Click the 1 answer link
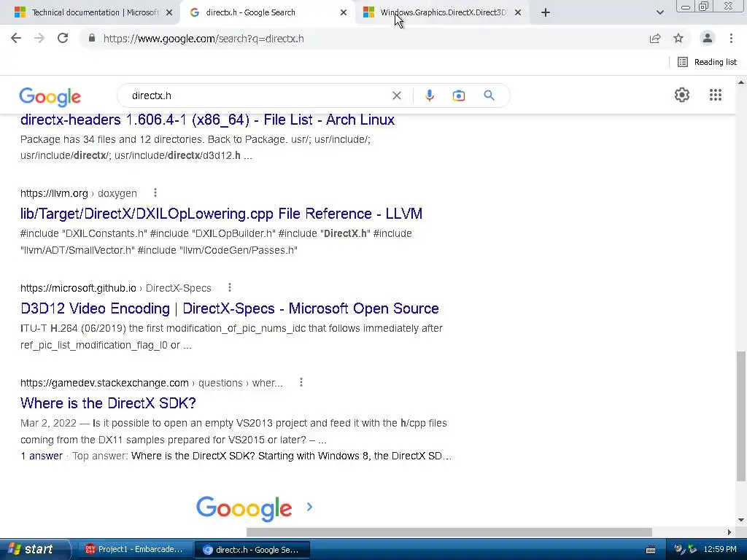This screenshot has width=747, height=560. tap(42, 456)
